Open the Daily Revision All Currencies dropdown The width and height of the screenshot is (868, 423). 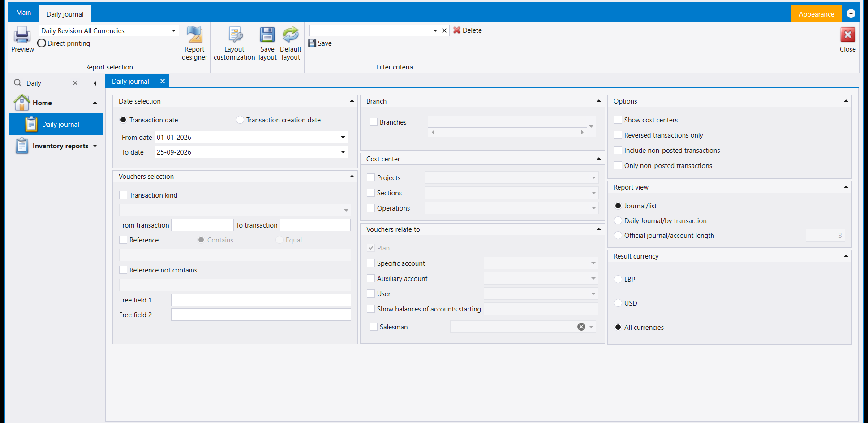[x=174, y=30]
